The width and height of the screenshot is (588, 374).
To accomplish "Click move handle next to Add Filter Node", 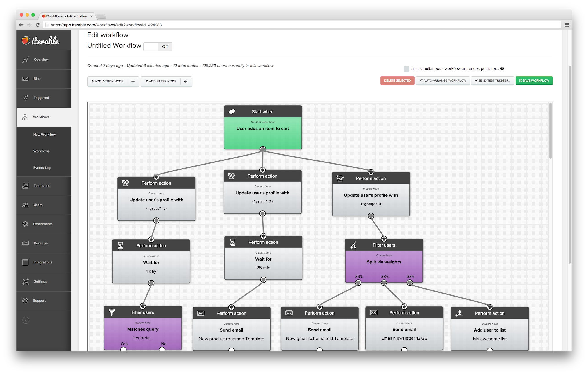I will point(186,81).
